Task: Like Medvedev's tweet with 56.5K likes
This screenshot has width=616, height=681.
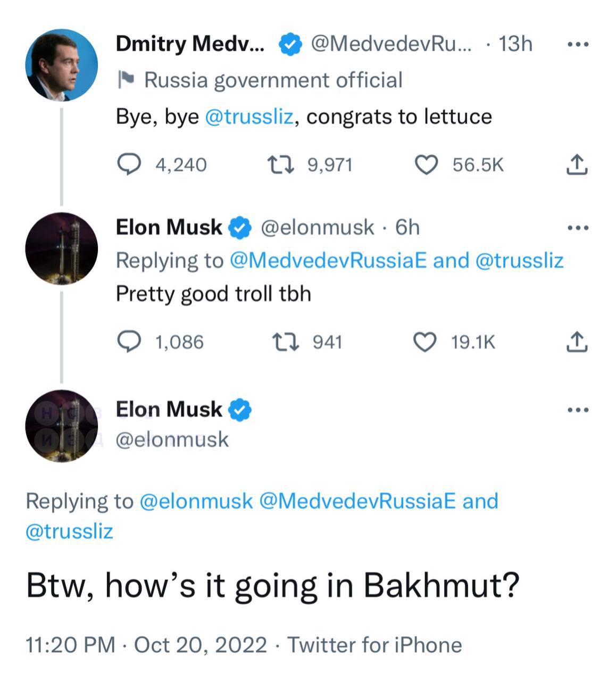Action: tap(426, 164)
